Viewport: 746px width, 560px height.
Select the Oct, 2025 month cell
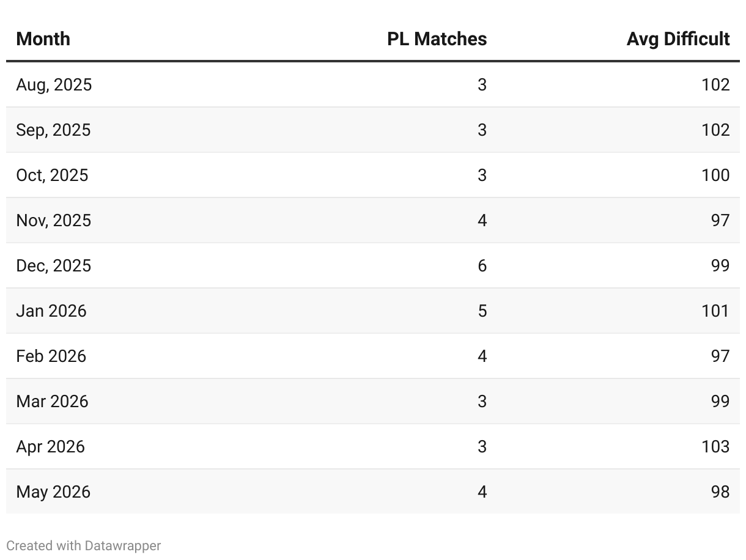[x=52, y=175]
